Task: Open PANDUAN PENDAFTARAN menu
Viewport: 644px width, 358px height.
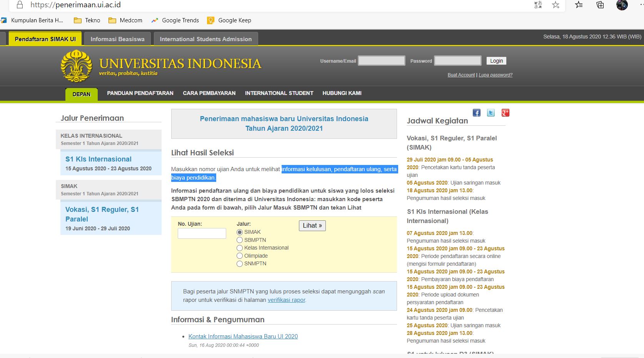Action: point(140,93)
